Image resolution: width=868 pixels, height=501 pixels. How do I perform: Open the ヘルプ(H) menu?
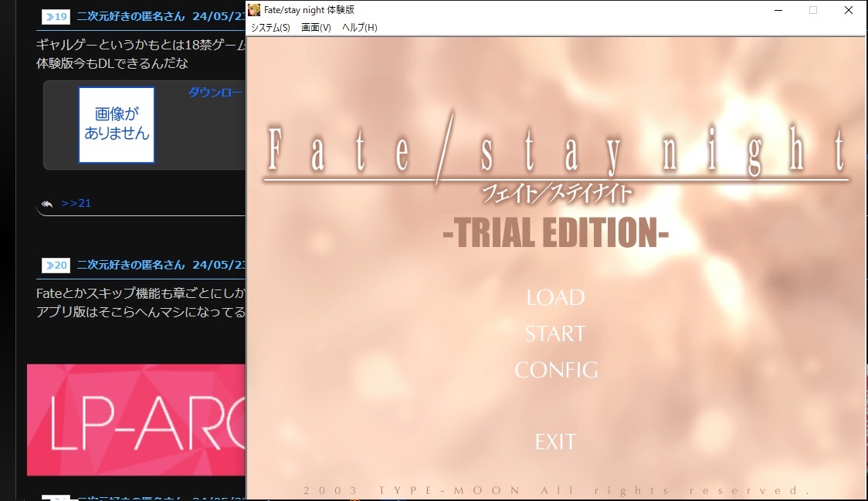click(x=360, y=28)
